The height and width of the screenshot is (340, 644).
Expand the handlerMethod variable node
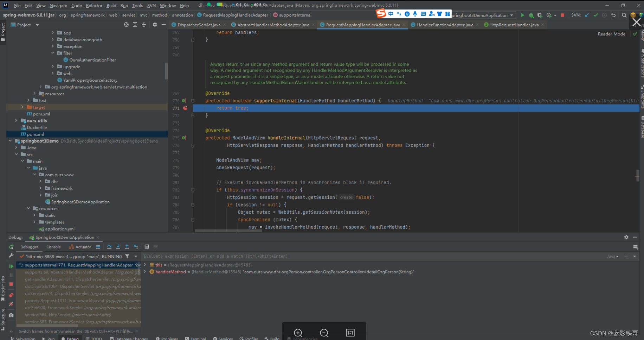pyautogui.click(x=145, y=272)
